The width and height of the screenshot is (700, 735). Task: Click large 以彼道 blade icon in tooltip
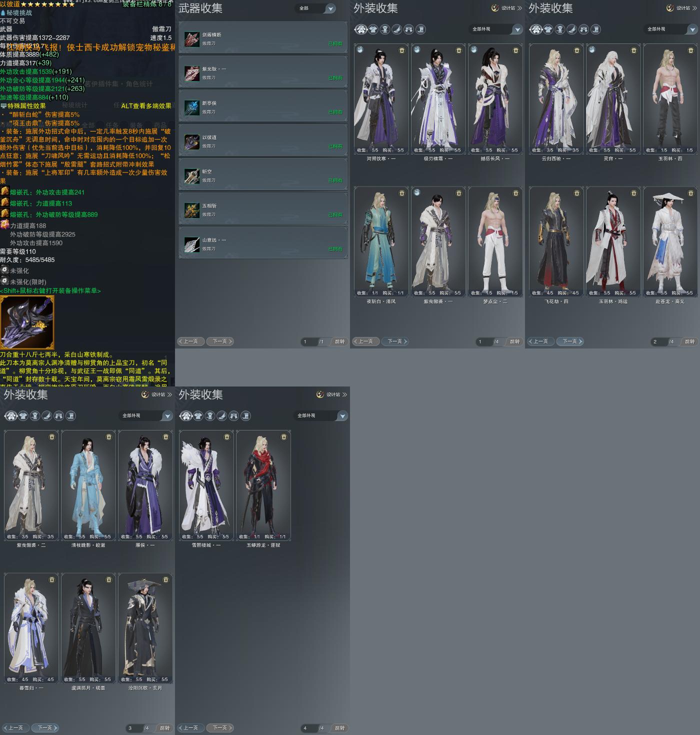pyautogui.click(x=27, y=322)
